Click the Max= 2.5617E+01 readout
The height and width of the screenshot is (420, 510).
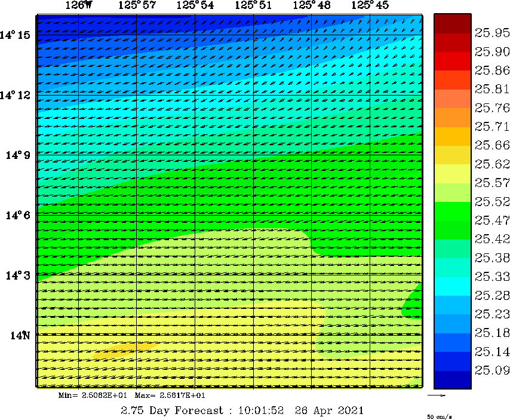click(170, 396)
